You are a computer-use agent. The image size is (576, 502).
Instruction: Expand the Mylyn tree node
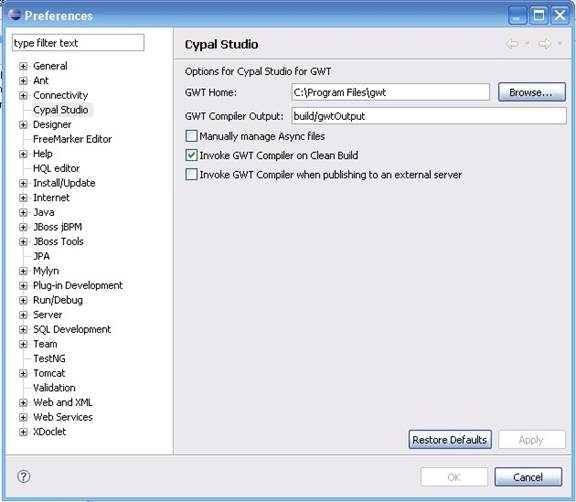[23, 271]
